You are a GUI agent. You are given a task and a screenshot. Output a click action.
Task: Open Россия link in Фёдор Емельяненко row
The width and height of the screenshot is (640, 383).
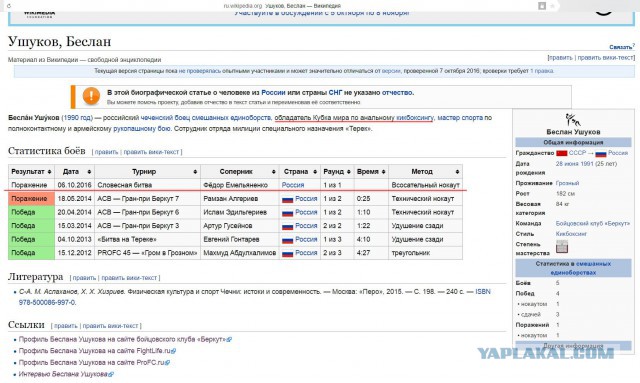(293, 185)
